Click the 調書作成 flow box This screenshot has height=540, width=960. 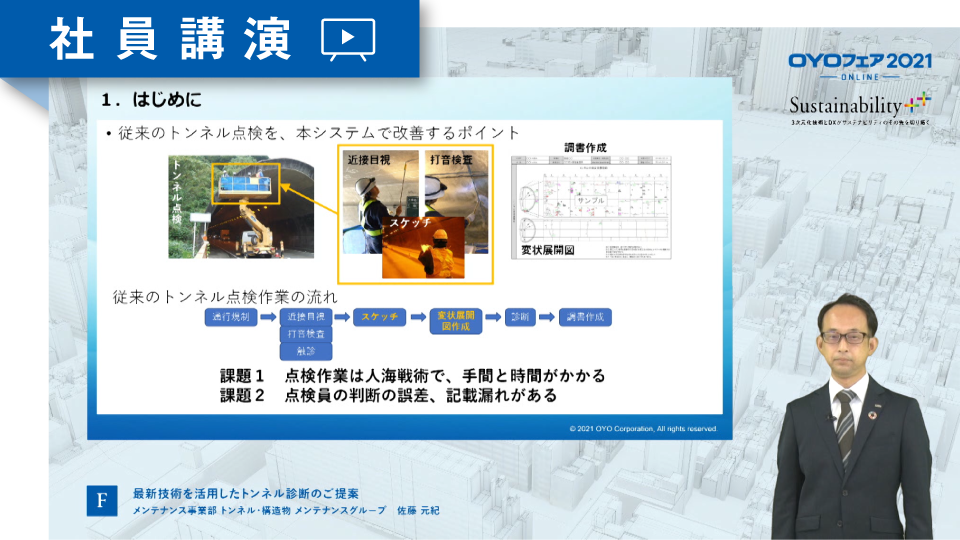[585, 317]
